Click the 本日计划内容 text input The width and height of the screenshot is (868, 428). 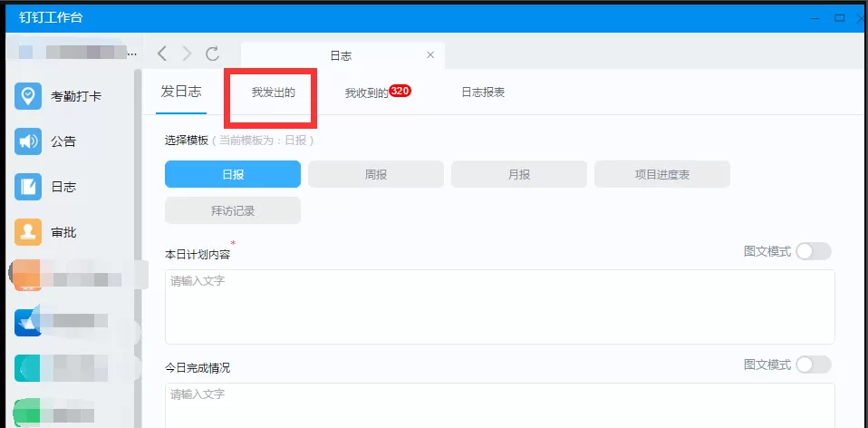[500, 306]
